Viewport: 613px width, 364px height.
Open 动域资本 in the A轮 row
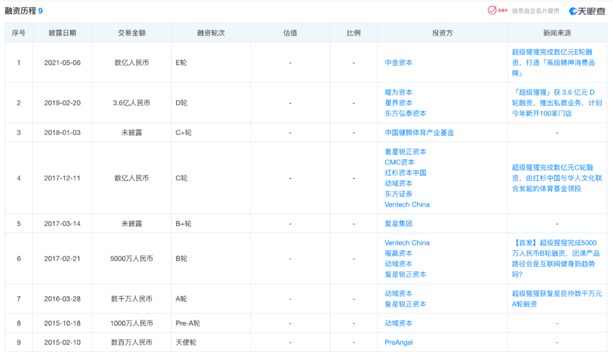(398, 293)
